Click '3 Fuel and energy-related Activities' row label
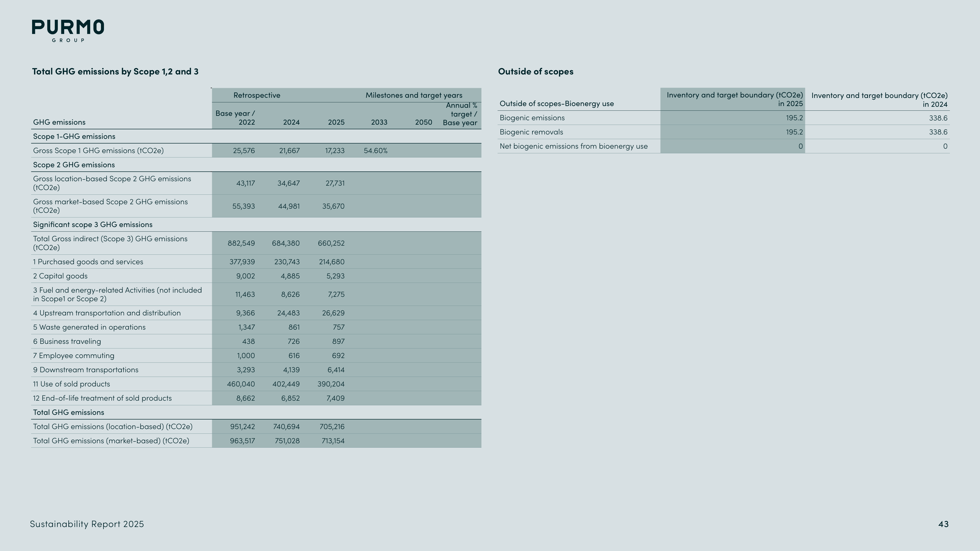 tap(118, 295)
